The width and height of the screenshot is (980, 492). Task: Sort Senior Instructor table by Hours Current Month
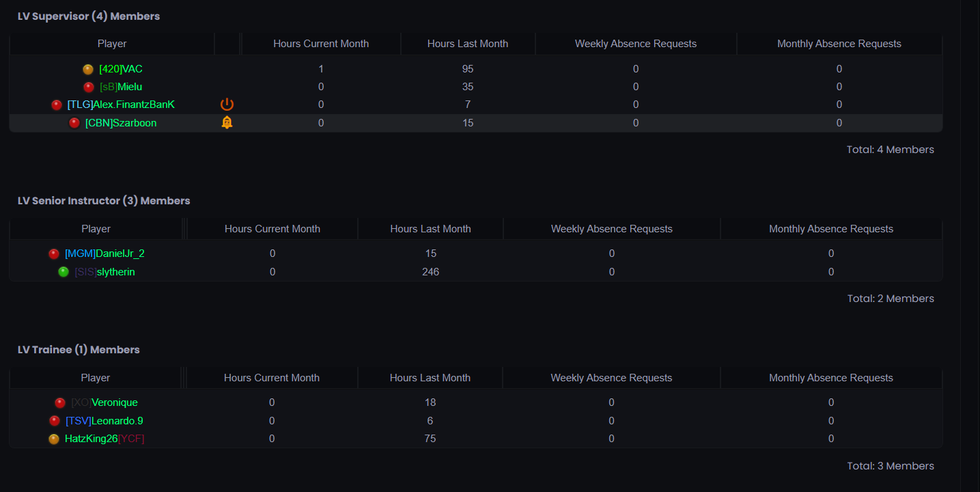click(x=272, y=229)
